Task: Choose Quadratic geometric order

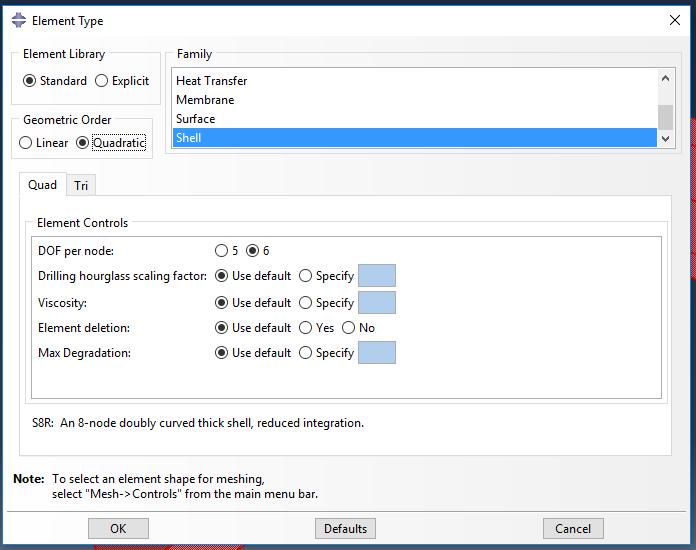Action: click(x=111, y=142)
